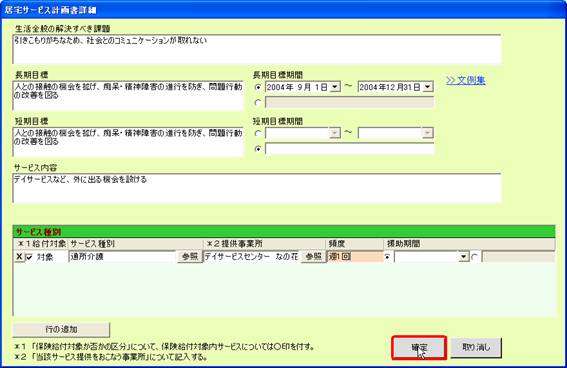Open the 援助期間 period dropdown
The image size is (567, 368).
464,257
